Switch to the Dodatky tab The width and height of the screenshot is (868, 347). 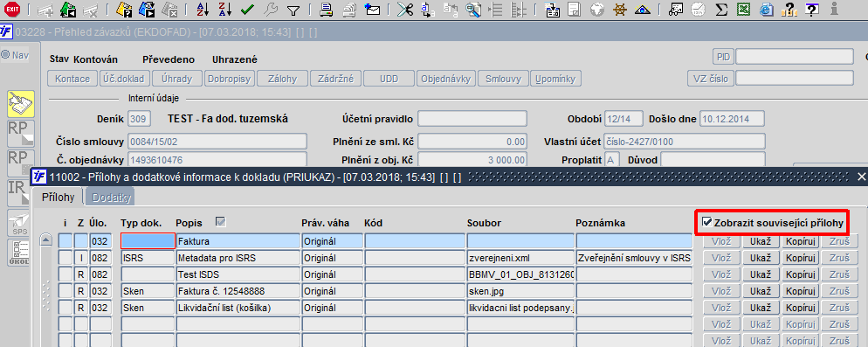(111, 197)
